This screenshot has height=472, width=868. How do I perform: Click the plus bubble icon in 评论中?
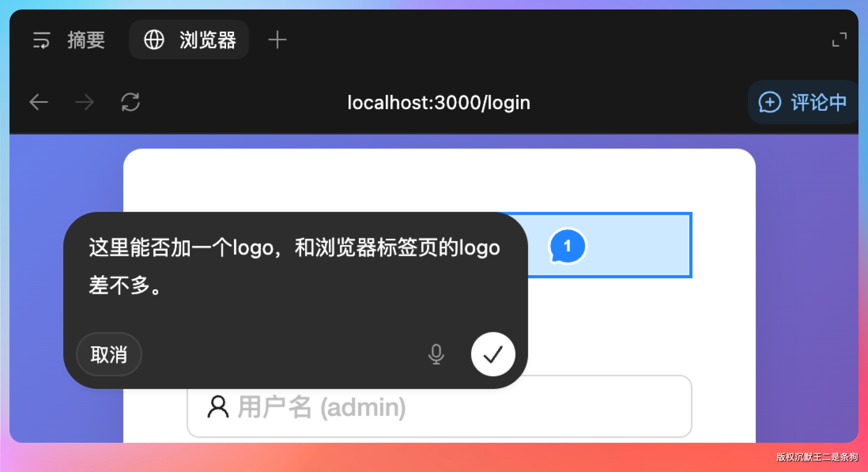point(769,102)
